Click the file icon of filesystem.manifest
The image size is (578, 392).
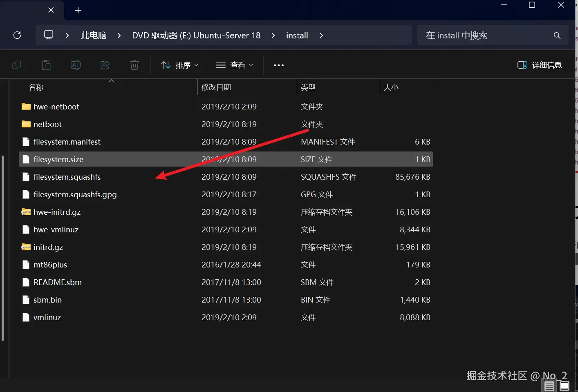point(26,142)
